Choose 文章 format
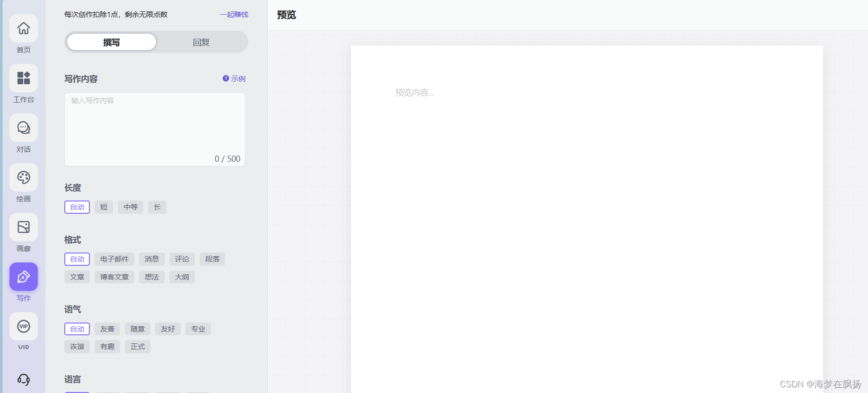This screenshot has width=868, height=393. click(77, 277)
